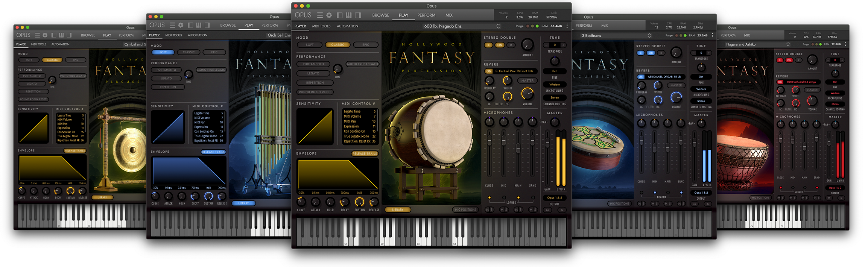Switch to the Browse tab in Nagado window
The width and height of the screenshot is (868, 267).
381,15
